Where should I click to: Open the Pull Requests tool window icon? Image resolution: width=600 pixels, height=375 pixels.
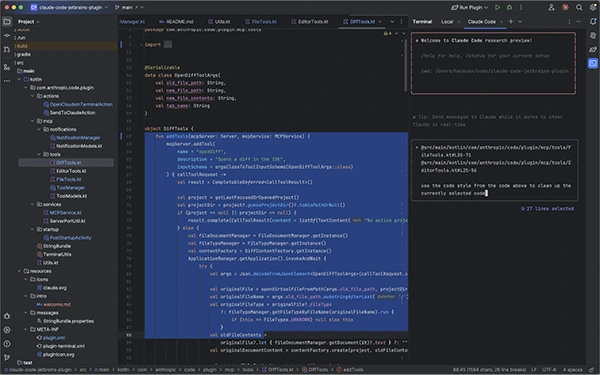pyautogui.click(x=7, y=49)
